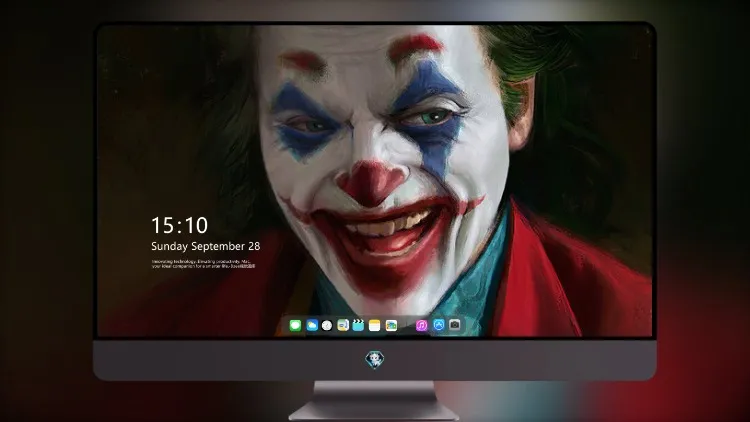Open the blue App Store icon
750x422 pixels.
pos(439,325)
